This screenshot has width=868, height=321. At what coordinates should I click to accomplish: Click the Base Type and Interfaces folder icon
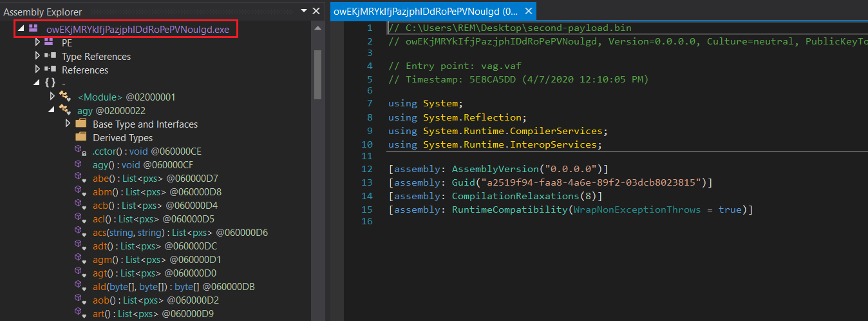coord(80,124)
